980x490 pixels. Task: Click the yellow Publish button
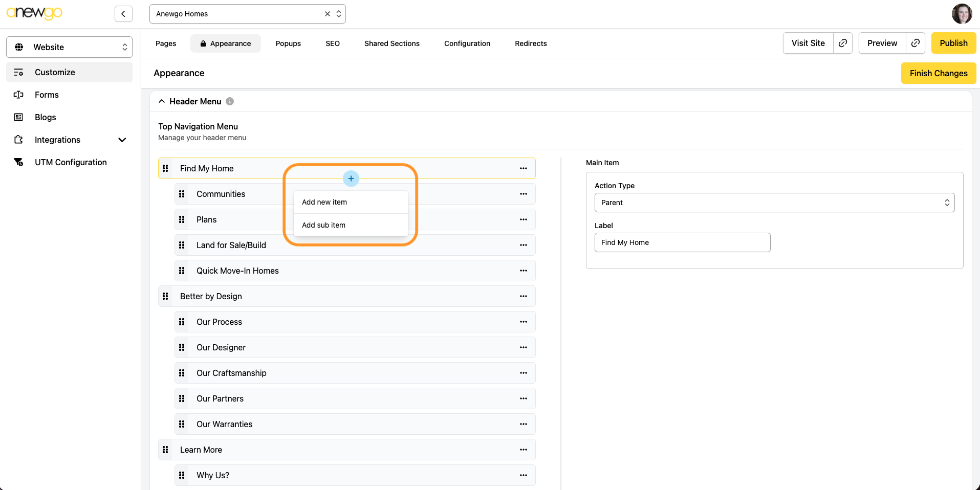click(x=953, y=43)
